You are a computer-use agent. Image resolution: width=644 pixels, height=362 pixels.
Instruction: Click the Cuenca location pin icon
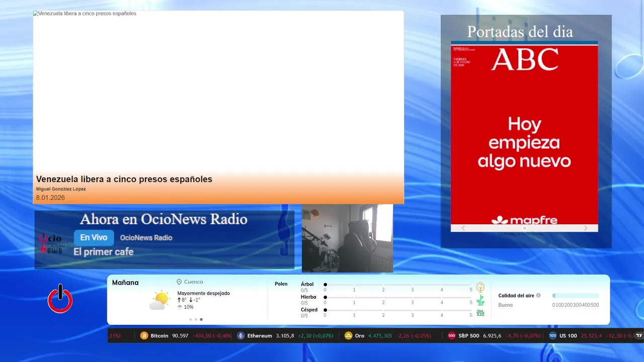[x=179, y=282]
